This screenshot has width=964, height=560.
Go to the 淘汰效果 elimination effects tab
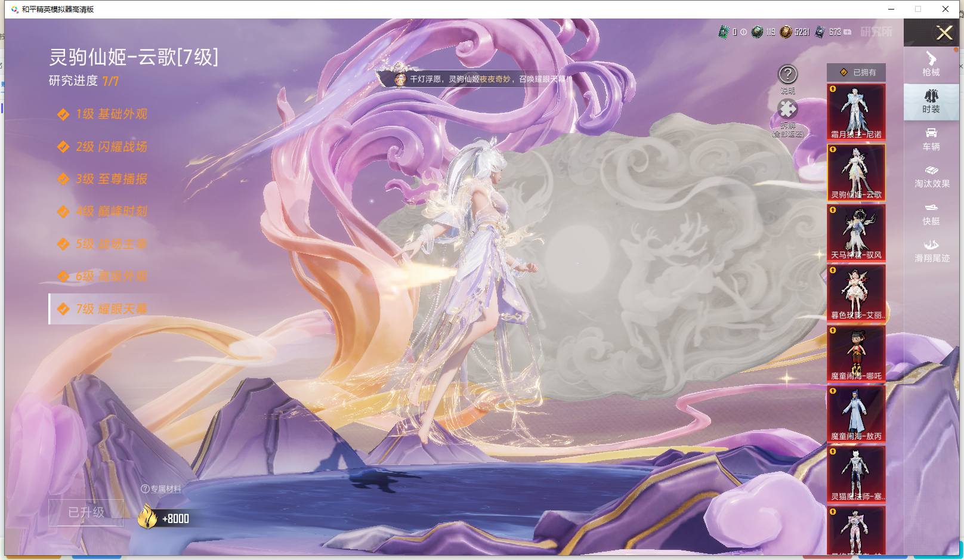[931, 177]
